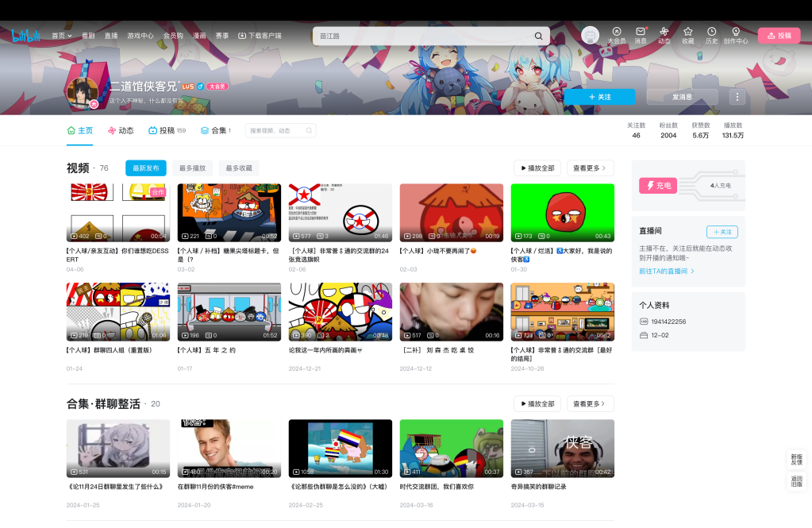Expand the 首页 dropdown in the navbar

click(61, 36)
